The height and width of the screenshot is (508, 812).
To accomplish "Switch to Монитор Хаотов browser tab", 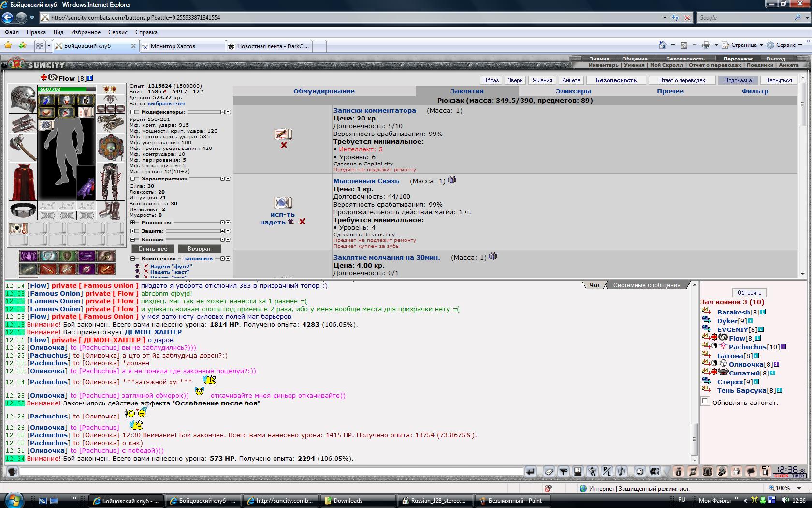I will coord(182,46).
